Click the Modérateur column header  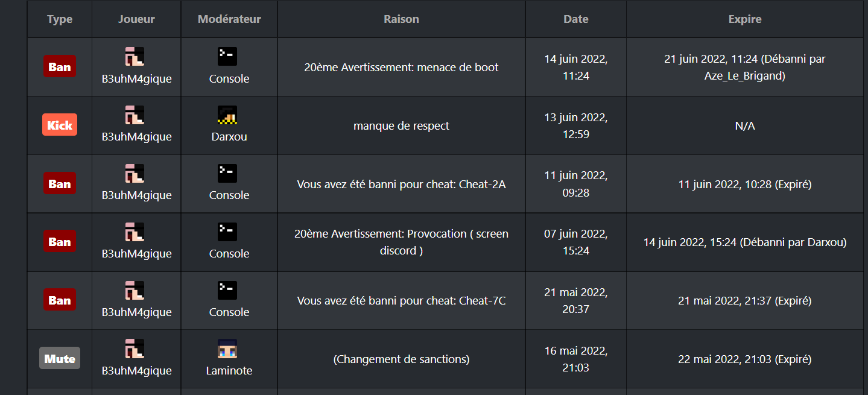point(229,19)
